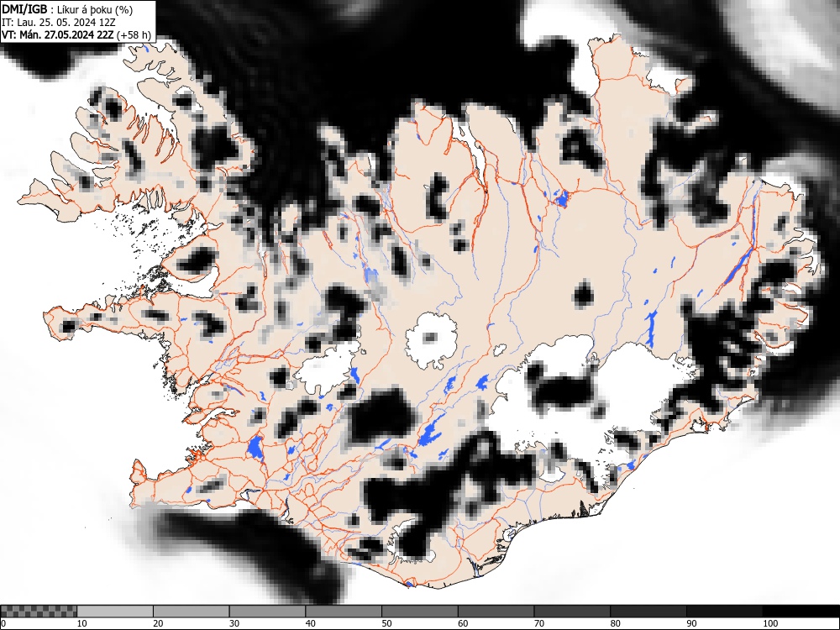Select the legend swatch between 50 and 60
This screenshot has height=630, width=840.
pos(419,612)
